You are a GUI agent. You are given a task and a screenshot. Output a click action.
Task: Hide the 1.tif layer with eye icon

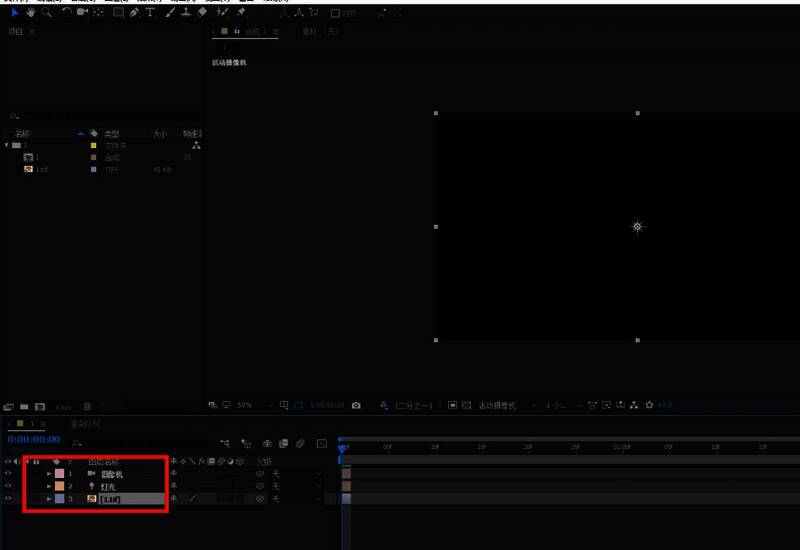(x=8, y=498)
